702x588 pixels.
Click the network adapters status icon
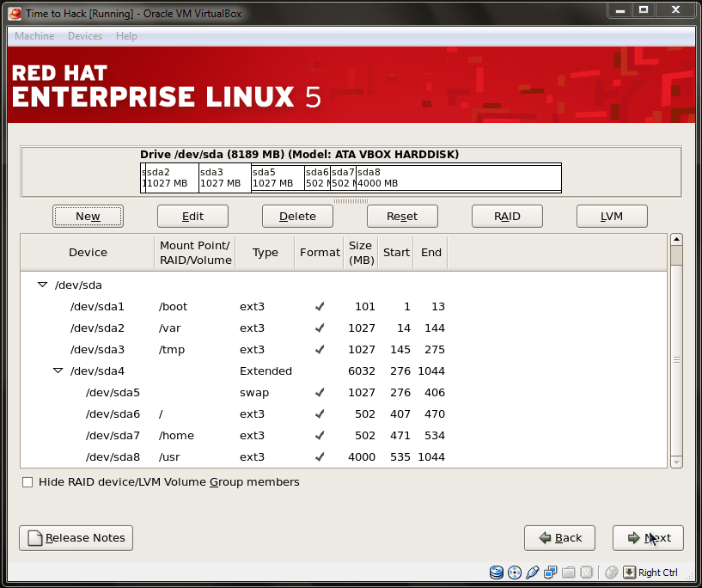[x=550, y=572]
